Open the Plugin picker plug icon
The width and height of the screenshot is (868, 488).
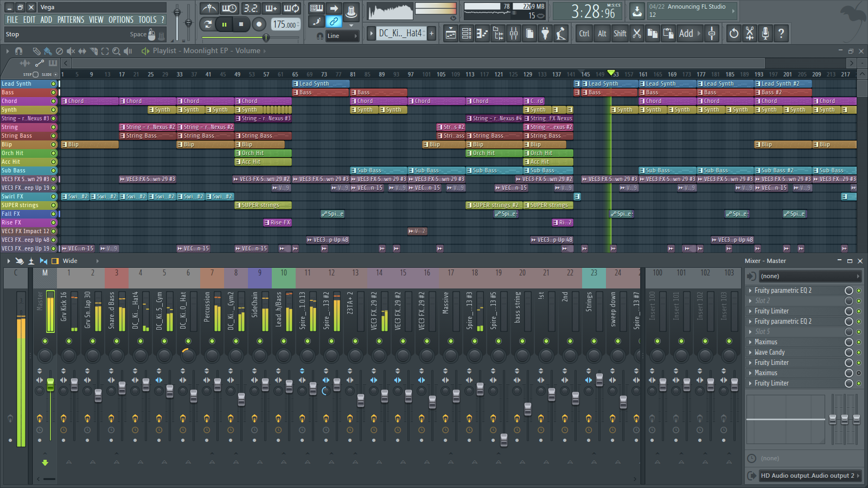[545, 34]
